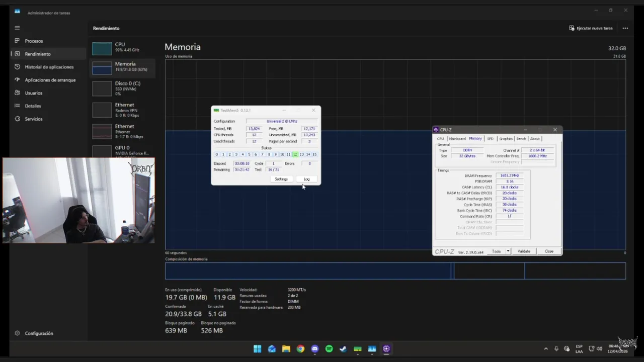
Task: Click the memory usage graph area
Action: (x=395, y=154)
